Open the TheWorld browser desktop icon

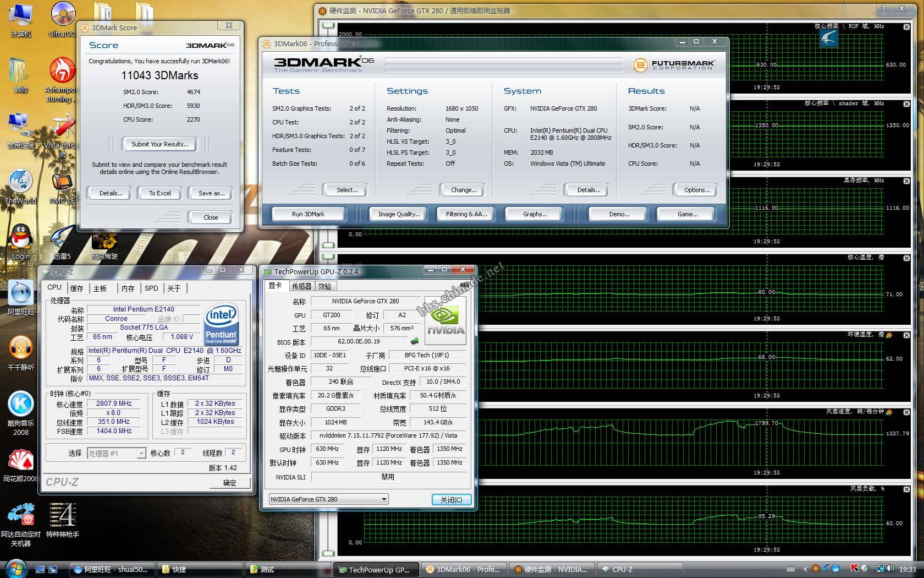pos(20,187)
